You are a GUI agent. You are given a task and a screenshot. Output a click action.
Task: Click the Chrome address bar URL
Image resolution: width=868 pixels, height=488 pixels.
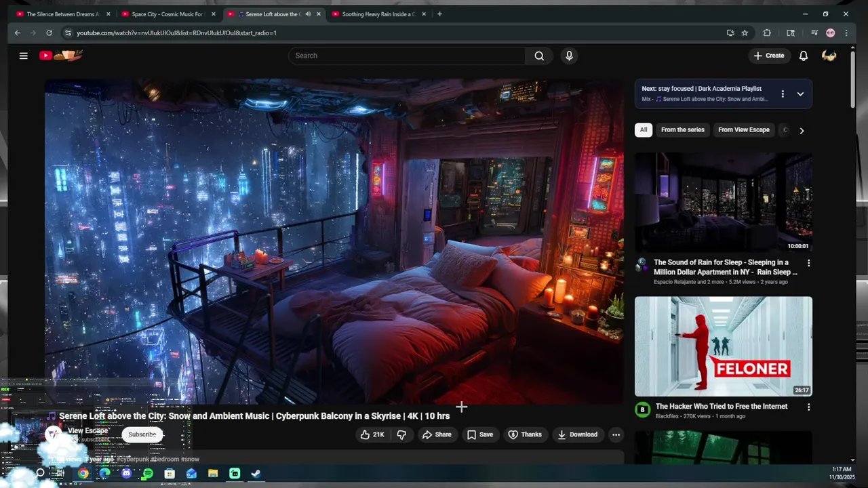176,33
